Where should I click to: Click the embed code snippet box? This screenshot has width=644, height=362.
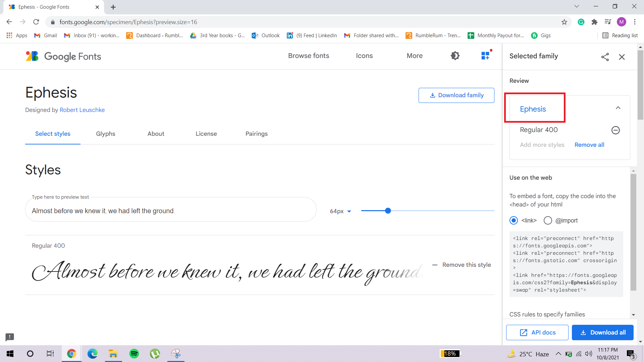click(x=566, y=264)
